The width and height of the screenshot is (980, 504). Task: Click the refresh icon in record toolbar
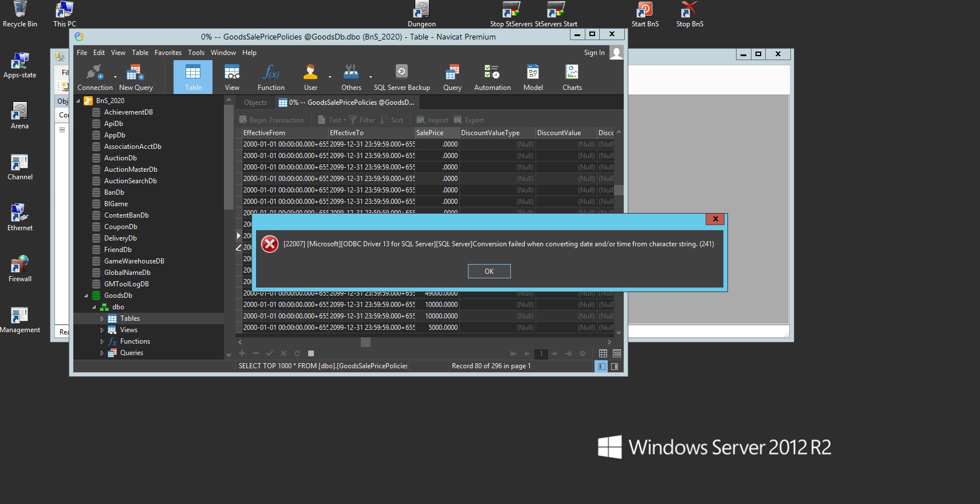click(297, 353)
